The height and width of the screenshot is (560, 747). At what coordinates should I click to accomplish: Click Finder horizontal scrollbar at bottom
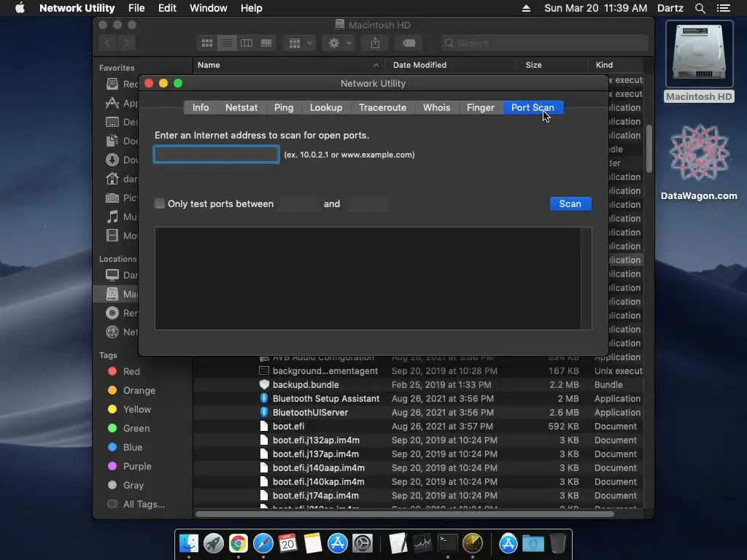coord(404,514)
